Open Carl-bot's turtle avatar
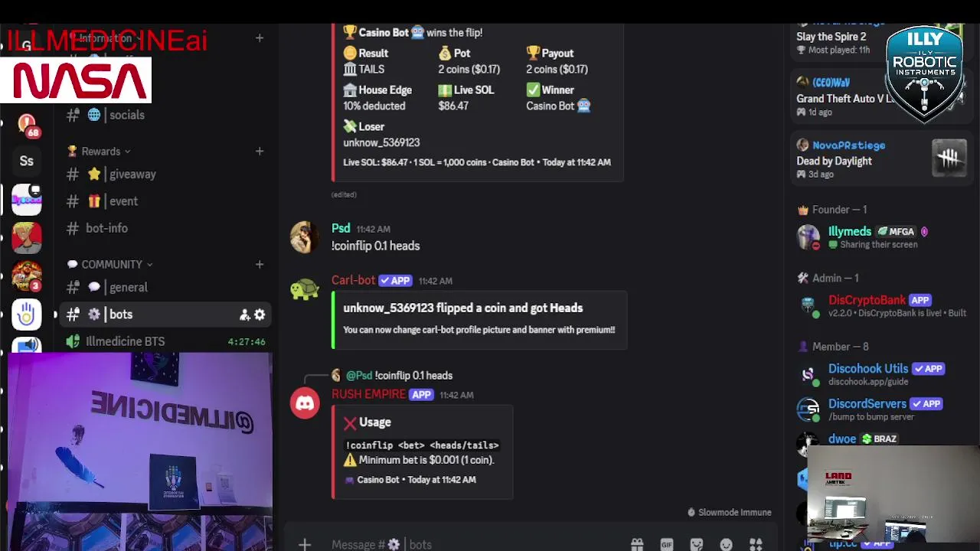980x551 pixels. click(x=305, y=289)
